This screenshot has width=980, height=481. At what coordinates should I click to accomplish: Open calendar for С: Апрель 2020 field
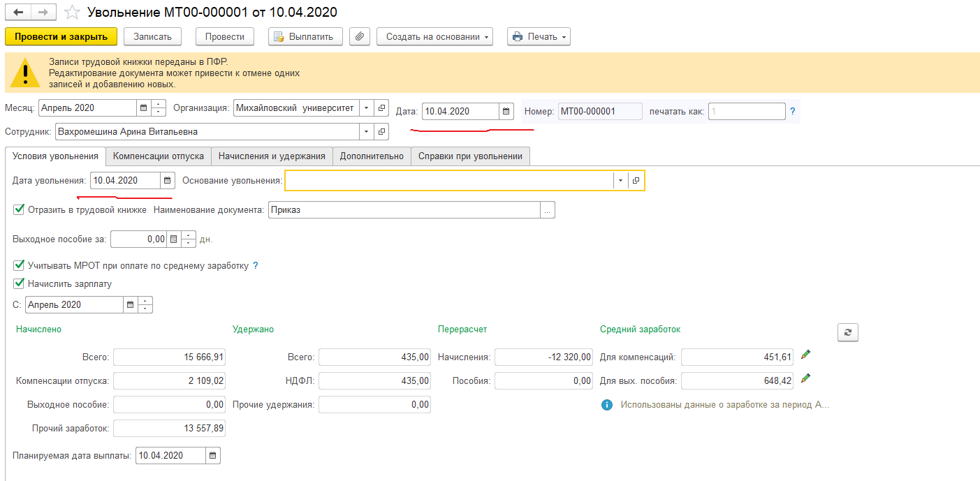[x=131, y=304]
